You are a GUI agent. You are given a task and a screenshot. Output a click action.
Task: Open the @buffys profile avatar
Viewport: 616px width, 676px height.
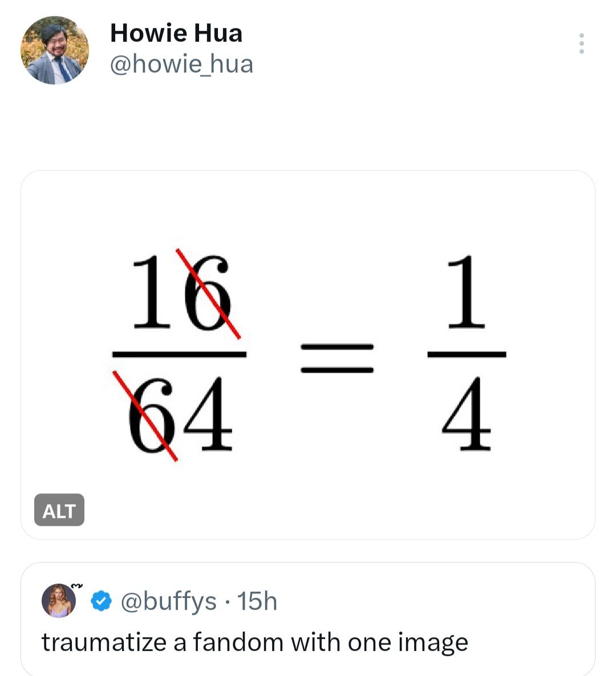[x=59, y=601]
